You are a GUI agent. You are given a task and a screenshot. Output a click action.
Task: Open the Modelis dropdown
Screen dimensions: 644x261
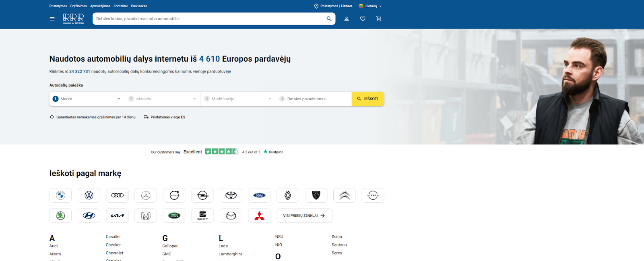pos(163,99)
